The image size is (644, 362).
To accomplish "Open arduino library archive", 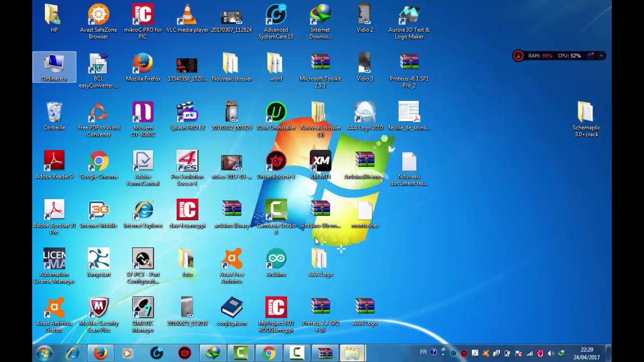I will point(231,214).
